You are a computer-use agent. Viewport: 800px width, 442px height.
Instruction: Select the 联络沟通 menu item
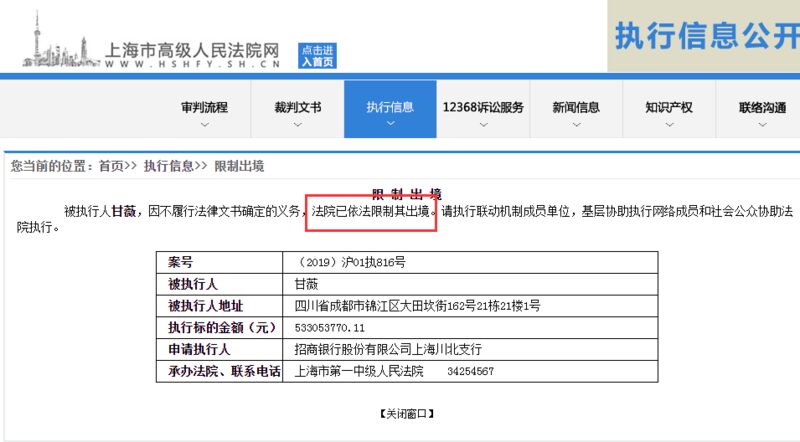coord(762,107)
